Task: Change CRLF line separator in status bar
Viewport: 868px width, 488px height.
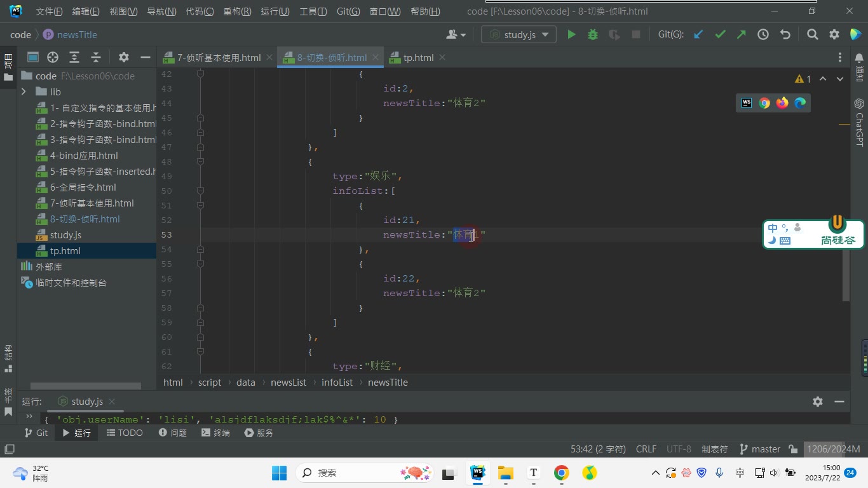Action: [646, 449]
